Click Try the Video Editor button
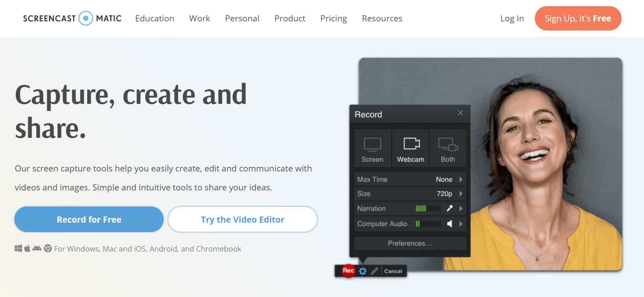 (242, 220)
